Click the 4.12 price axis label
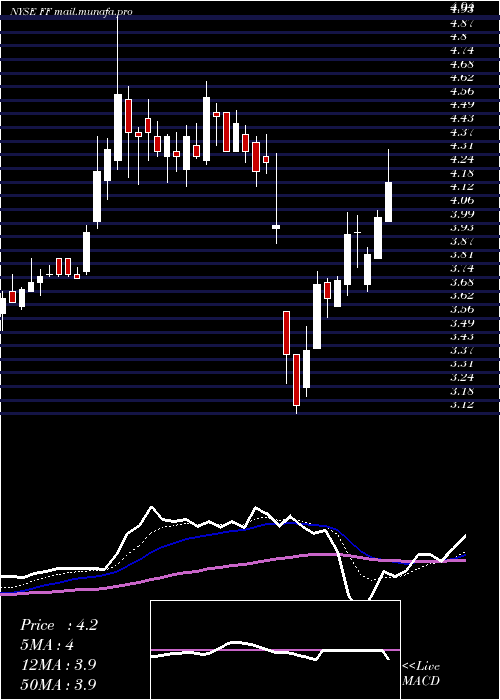 click(x=461, y=187)
